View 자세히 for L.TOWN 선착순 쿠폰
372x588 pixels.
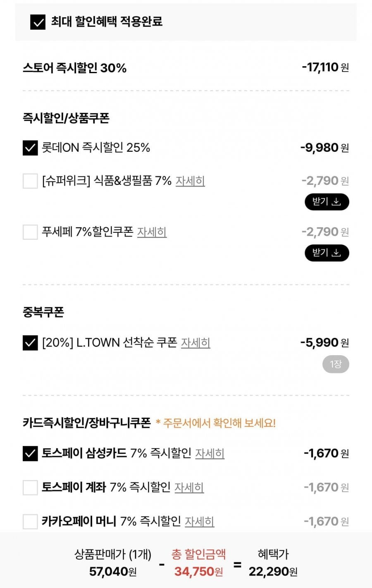pyautogui.click(x=196, y=343)
